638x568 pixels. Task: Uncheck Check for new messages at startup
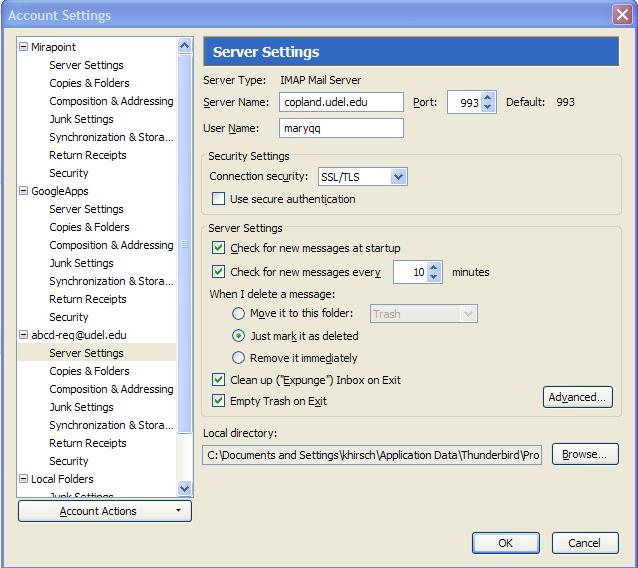point(219,248)
